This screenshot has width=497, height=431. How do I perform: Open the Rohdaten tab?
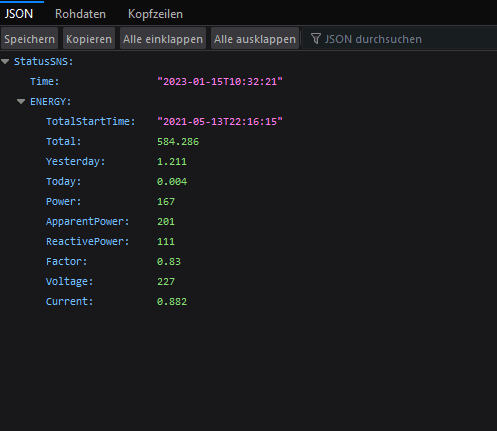point(80,14)
